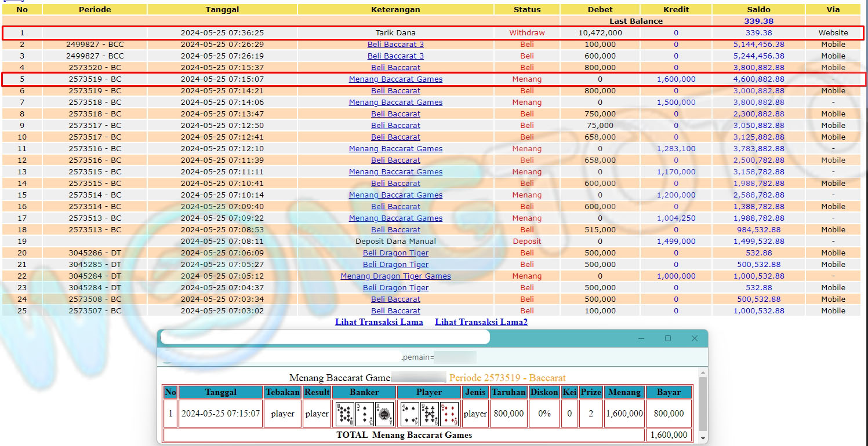
Task: Click the black 10 card in Banker hand
Action: [345, 414]
